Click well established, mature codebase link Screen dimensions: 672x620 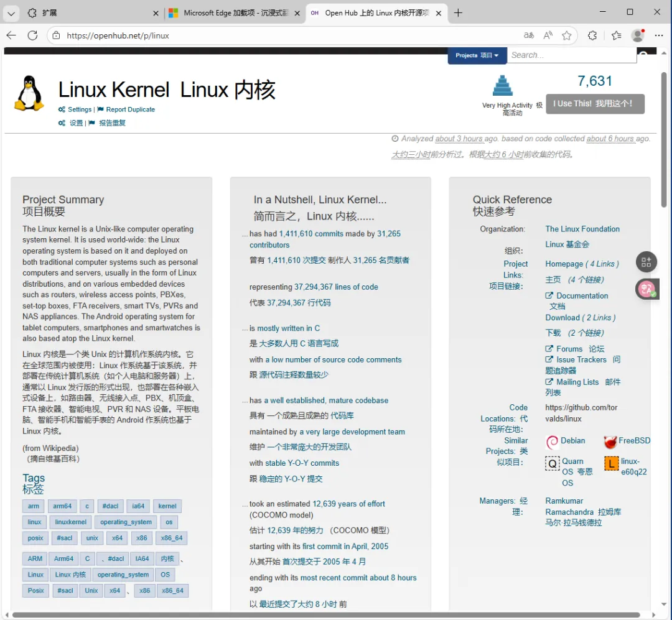[x=326, y=400]
